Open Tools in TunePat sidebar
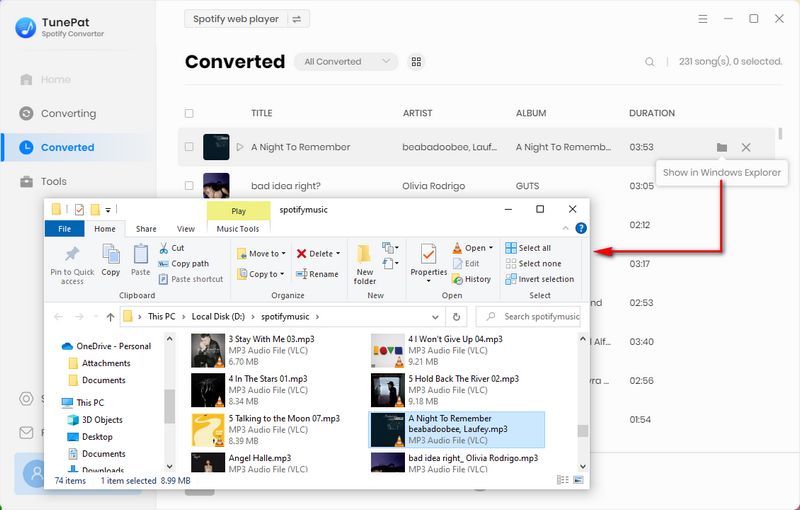Viewport: 800px width, 510px height. (x=43, y=182)
